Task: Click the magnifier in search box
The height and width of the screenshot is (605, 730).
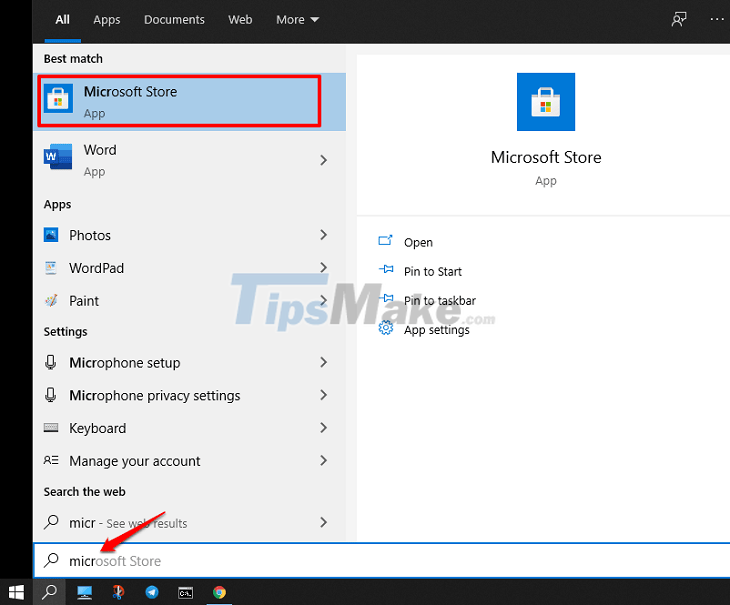Action: tap(51, 560)
